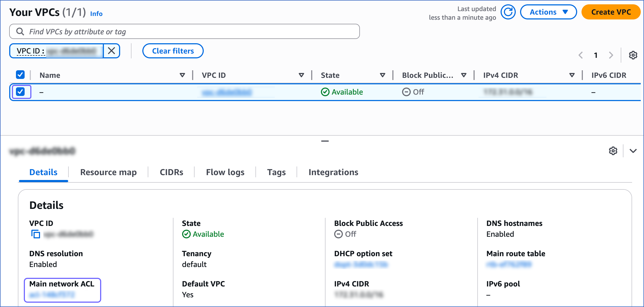Open table preferences gear near pagination
644x307 pixels.
(633, 55)
